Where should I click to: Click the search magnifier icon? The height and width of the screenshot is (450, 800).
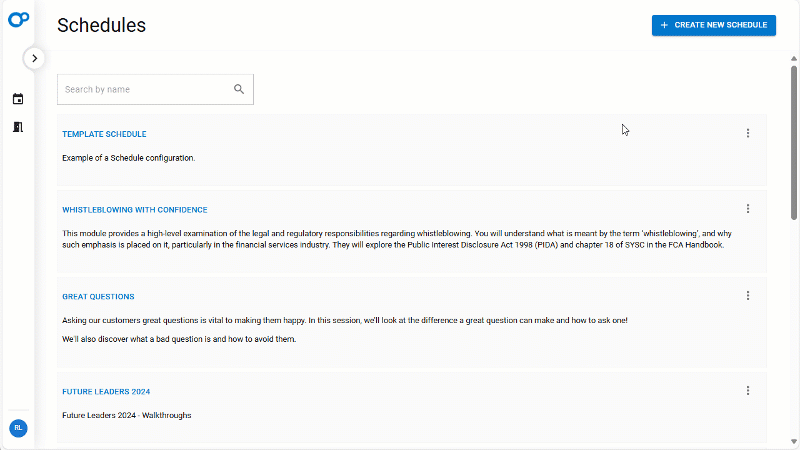[239, 89]
